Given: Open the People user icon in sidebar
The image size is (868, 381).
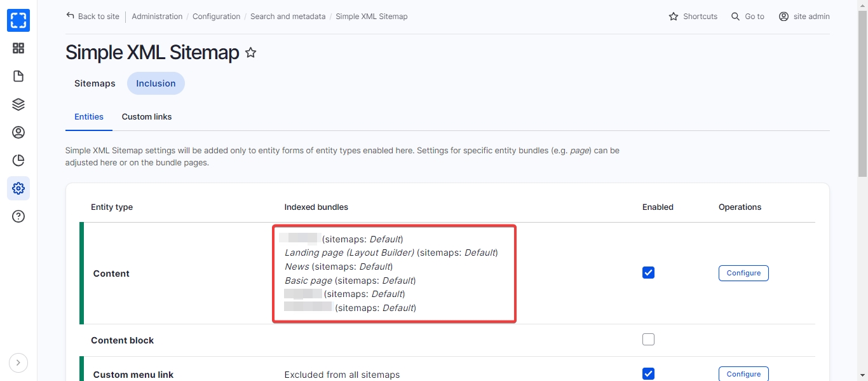Looking at the screenshot, I should pyautogui.click(x=18, y=132).
